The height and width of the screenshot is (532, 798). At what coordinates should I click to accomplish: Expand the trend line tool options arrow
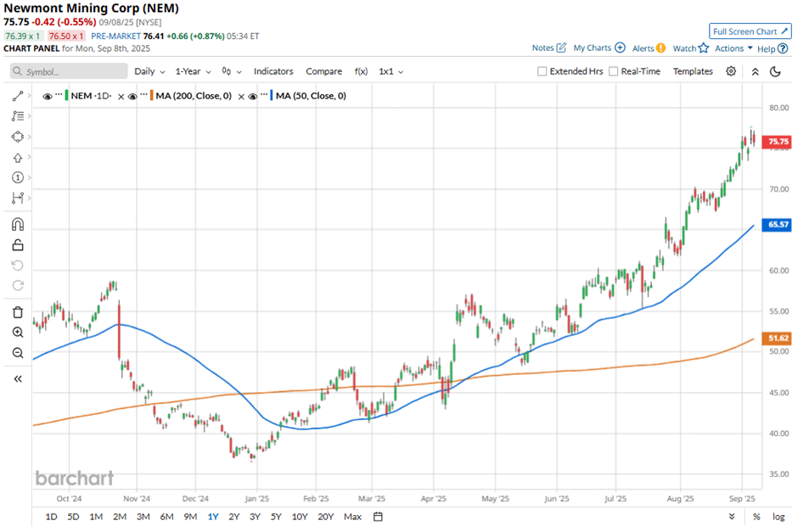click(29, 96)
